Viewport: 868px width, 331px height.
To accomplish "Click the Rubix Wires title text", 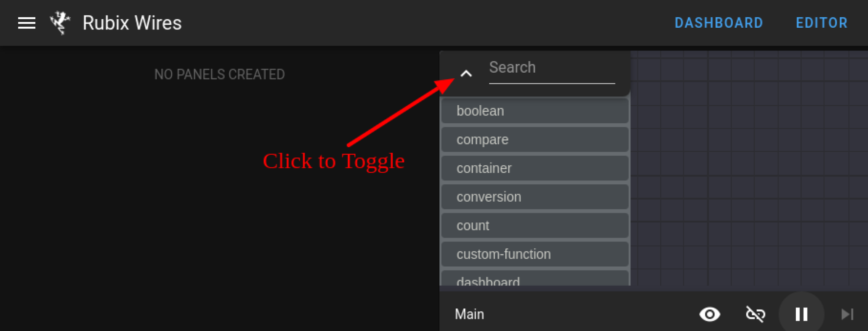I will 132,23.
